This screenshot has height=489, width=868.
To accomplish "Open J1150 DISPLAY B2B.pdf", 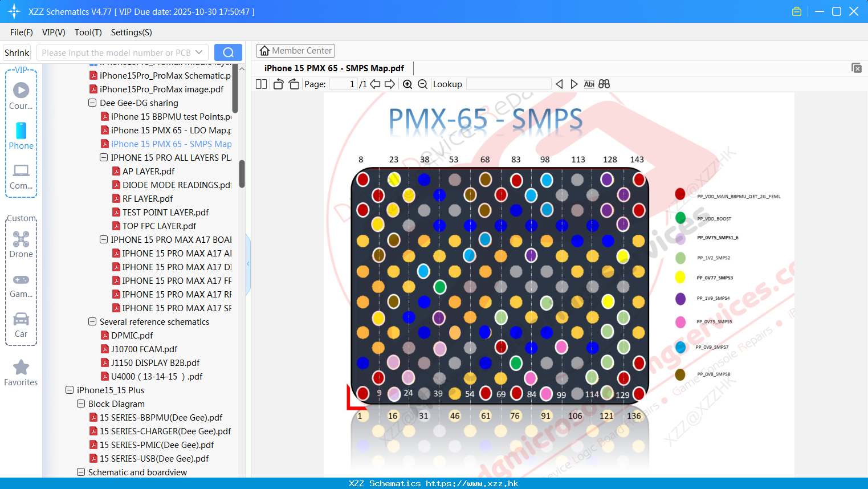I will [x=150, y=363].
